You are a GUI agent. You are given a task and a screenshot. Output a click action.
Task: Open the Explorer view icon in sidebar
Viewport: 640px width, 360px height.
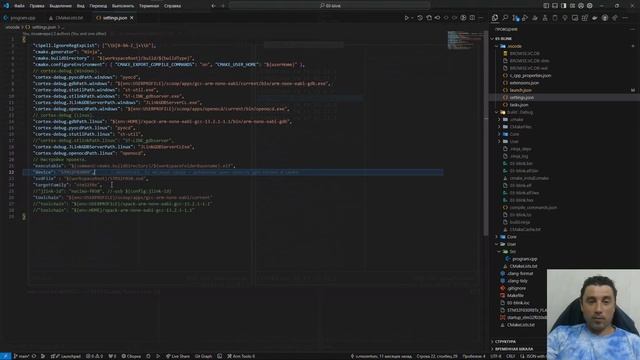click(495, 18)
